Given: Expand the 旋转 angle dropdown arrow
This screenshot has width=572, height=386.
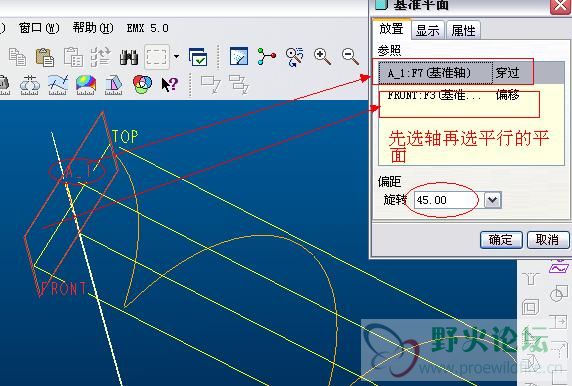Looking at the screenshot, I should click(x=492, y=200).
